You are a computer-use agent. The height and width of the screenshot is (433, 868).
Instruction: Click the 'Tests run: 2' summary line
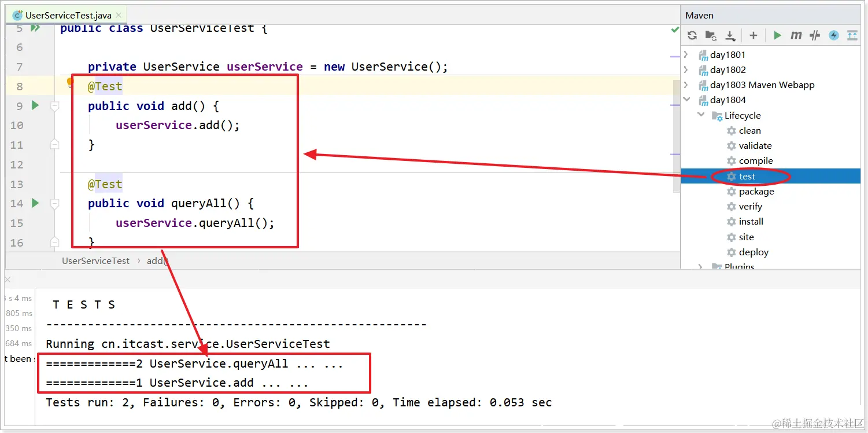299,402
